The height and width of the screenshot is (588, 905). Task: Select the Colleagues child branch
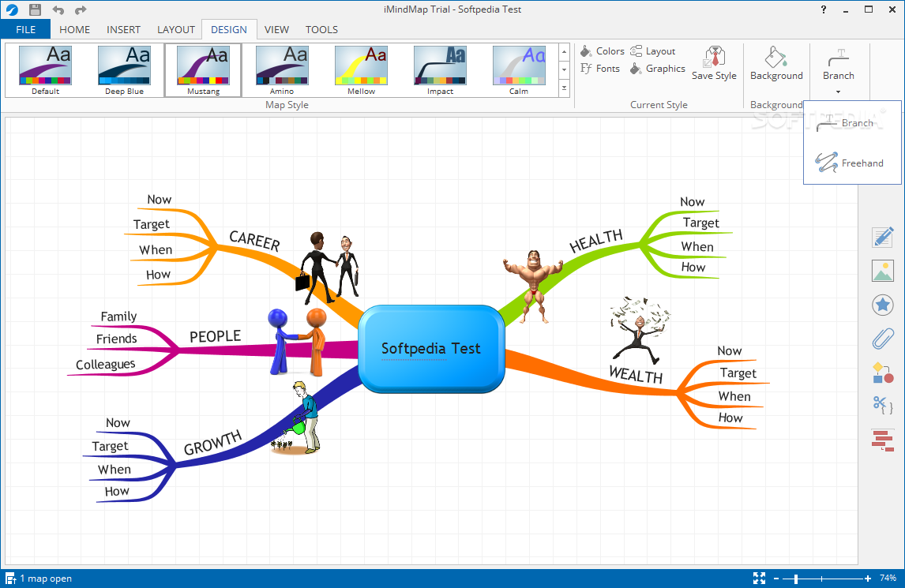click(106, 365)
